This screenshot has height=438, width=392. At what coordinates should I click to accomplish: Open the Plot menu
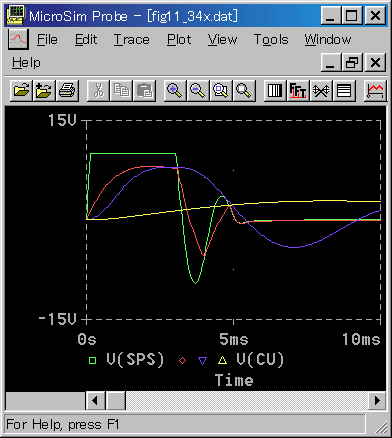pyautogui.click(x=179, y=40)
